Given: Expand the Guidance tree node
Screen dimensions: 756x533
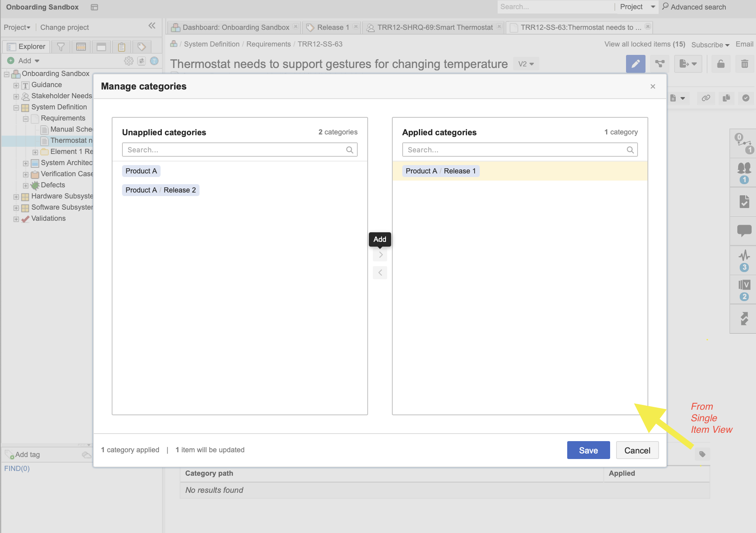Looking at the screenshot, I should [x=16, y=86].
